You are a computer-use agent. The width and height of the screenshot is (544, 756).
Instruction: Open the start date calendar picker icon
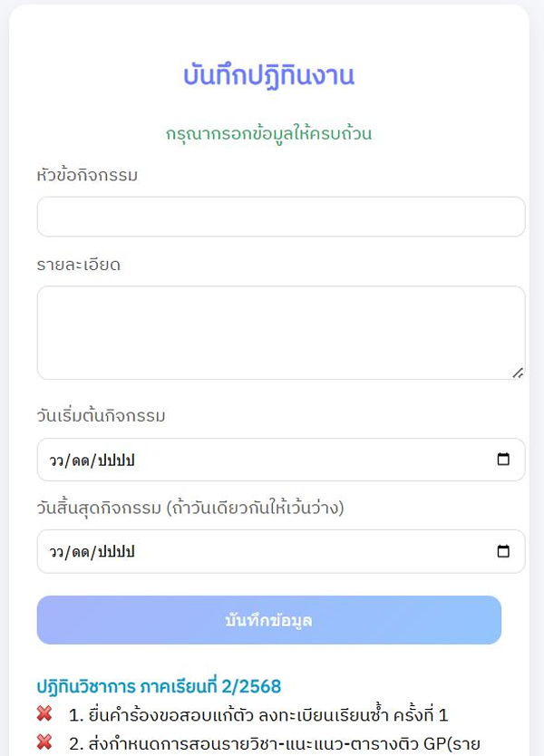[504, 460]
